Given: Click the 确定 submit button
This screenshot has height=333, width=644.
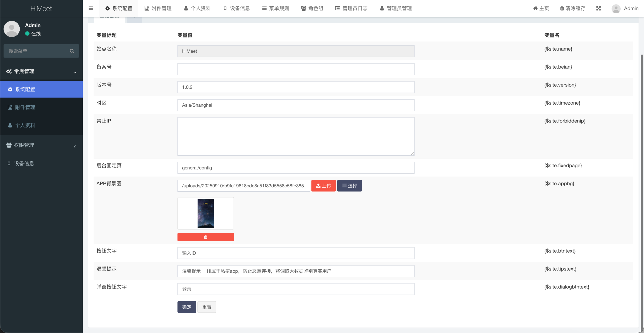Looking at the screenshot, I should pos(186,307).
